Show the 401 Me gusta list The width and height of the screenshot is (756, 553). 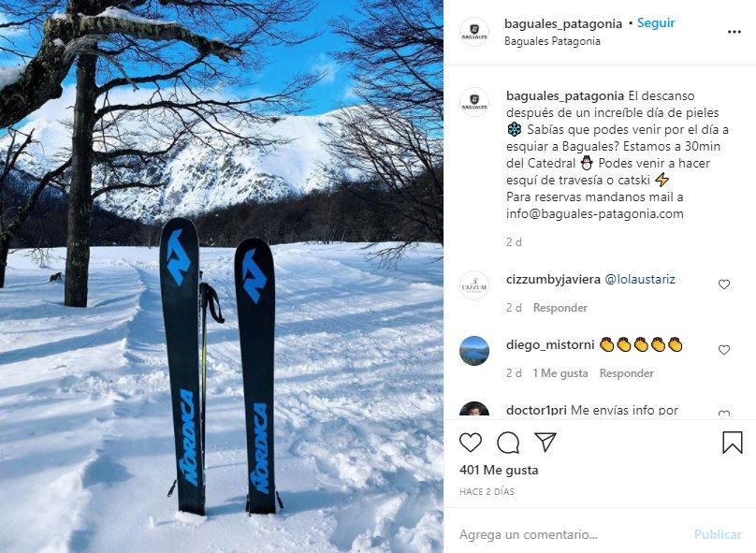coord(499,470)
